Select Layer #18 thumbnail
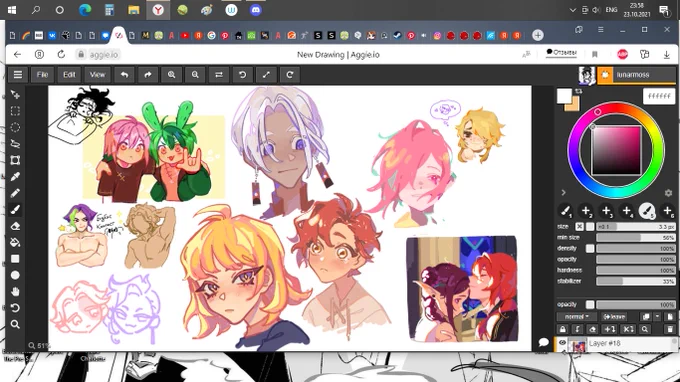Screen dimensions: 680x382 [577, 345]
